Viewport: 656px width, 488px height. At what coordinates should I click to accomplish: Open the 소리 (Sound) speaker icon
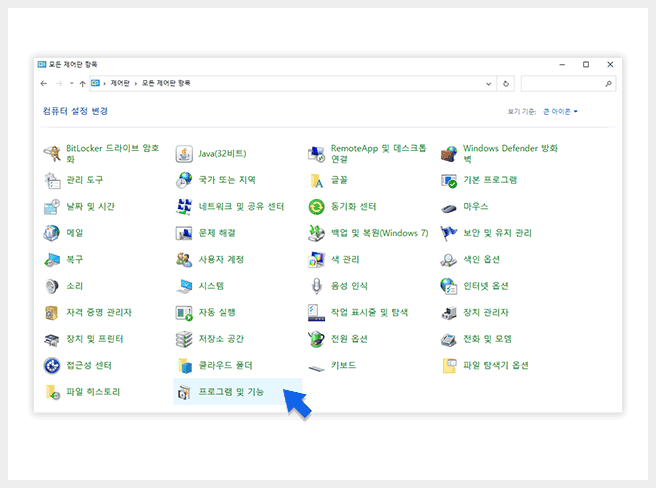click(52, 286)
